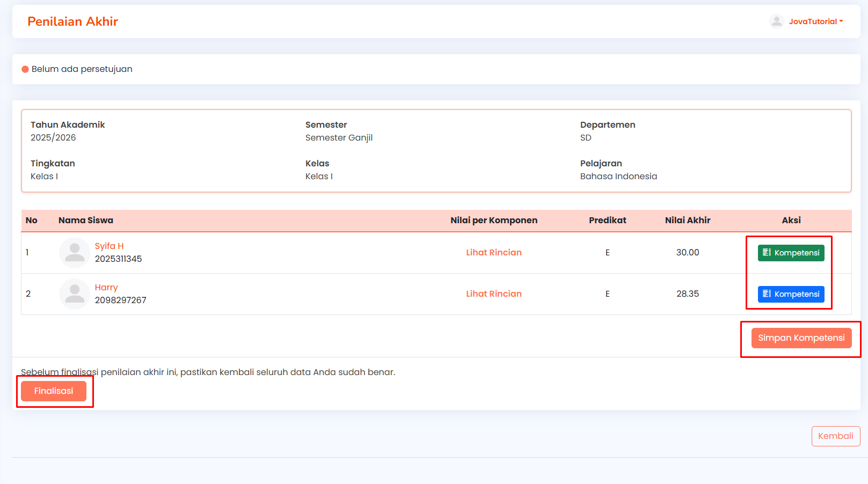Open blue Kompetensi button for Harry
This screenshot has height=484, width=868.
pyautogui.click(x=791, y=294)
